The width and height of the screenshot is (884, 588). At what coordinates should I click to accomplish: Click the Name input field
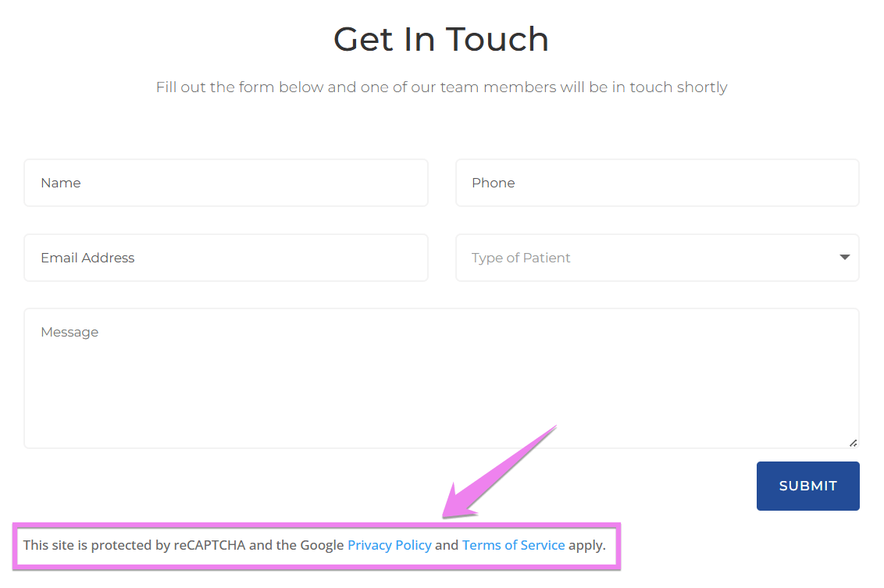pyautogui.click(x=226, y=183)
